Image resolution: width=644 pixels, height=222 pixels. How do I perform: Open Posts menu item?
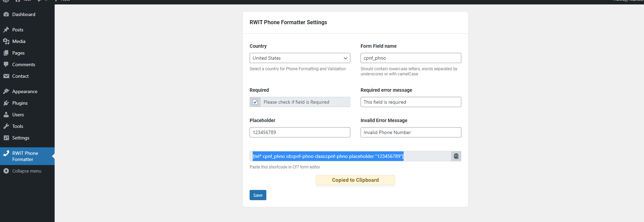27,30
